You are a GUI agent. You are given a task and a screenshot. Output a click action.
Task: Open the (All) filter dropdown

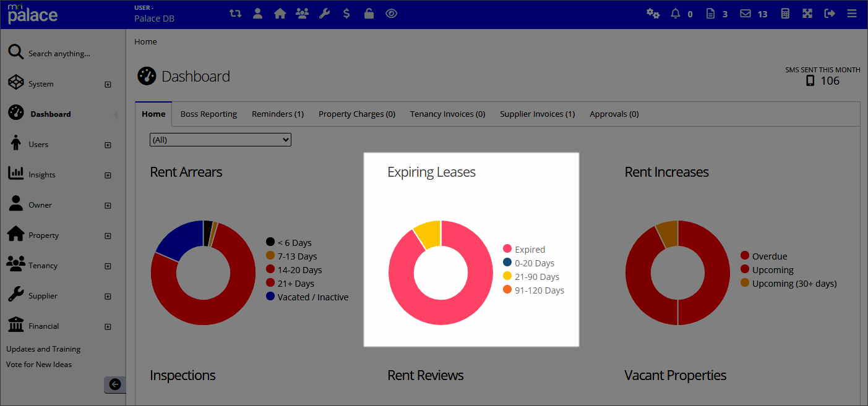pyautogui.click(x=220, y=140)
